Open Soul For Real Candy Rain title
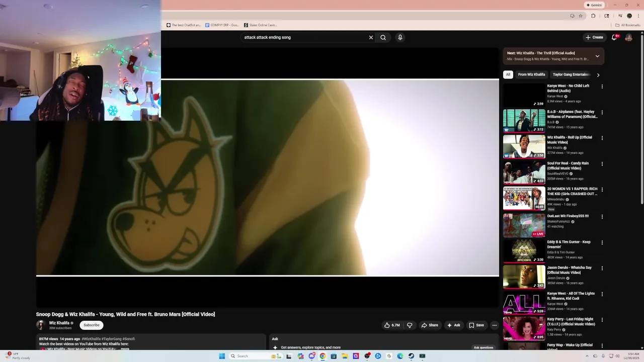The image size is (644, 362). pyautogui.click(x=568, y=165)
